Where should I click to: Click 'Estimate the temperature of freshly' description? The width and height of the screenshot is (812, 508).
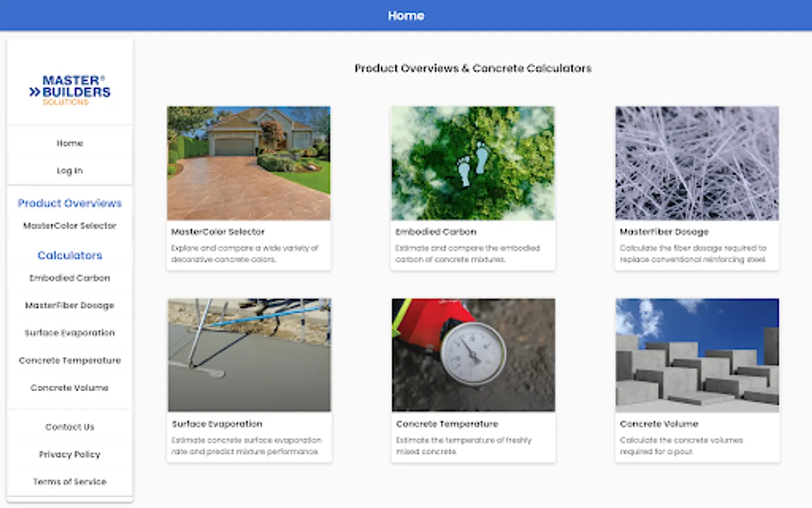[x=464, y=445]
